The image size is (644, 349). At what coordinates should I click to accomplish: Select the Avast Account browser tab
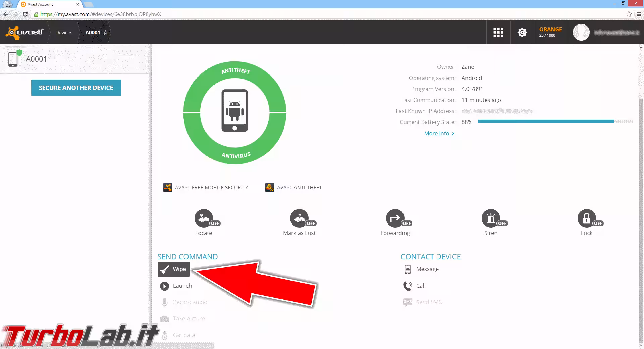pyautogui.click(x=49, y=4)
